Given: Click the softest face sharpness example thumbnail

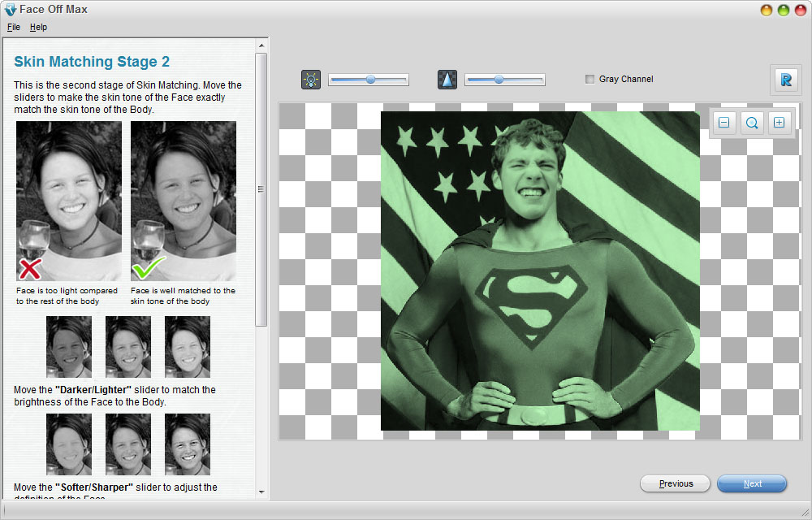Looking at the screenshot, I should (69, 444).
